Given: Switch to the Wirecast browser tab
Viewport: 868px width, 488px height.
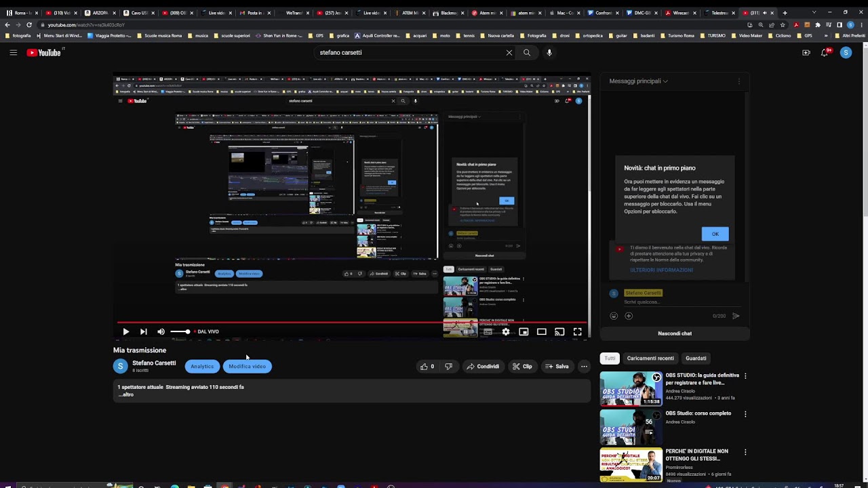Looking at the screenshot, I should tap(681, 13).
